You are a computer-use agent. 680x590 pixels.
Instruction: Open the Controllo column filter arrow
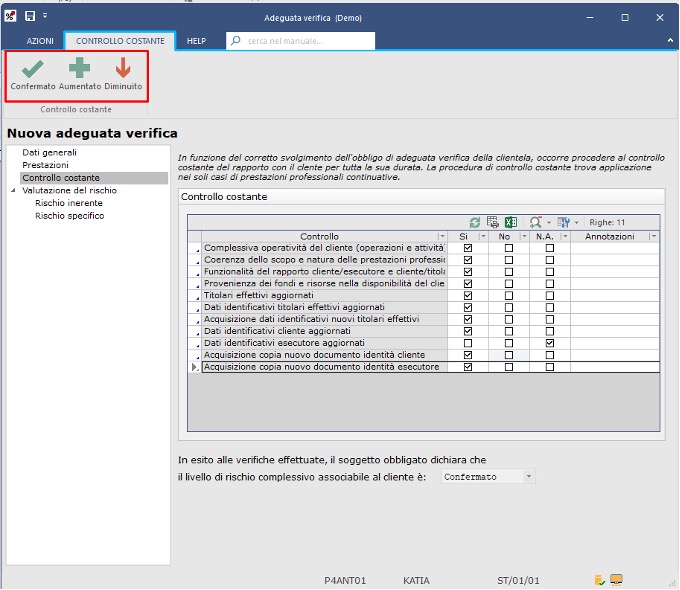point(442,237)
